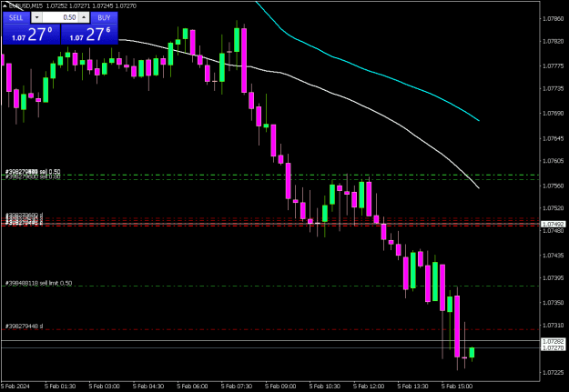Click the 5 Feb 07:30 time label

237,387
